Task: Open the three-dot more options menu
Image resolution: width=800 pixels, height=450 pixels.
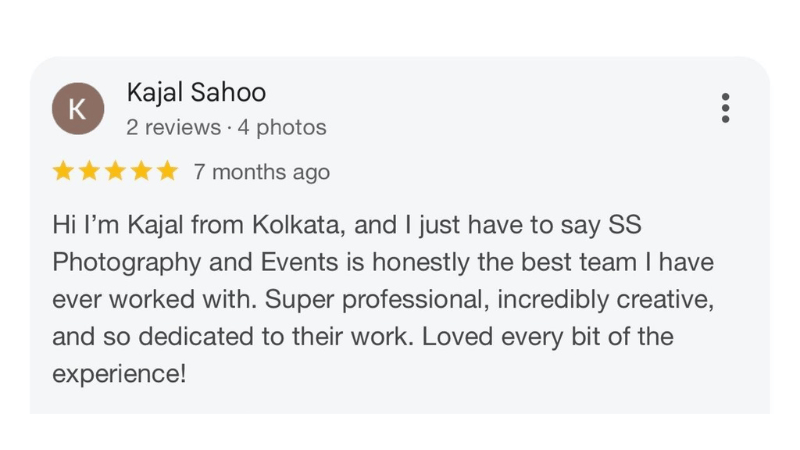Action: tap(725, 108)
